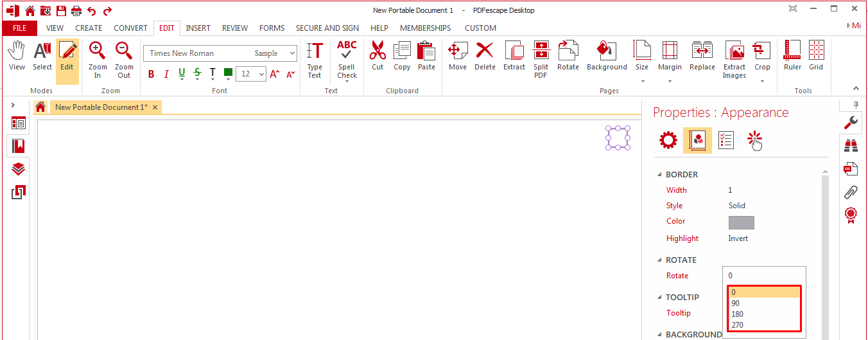Toggle the Grid display
Viewport: 868px width, 340px height.
click(x=816, y=56)
